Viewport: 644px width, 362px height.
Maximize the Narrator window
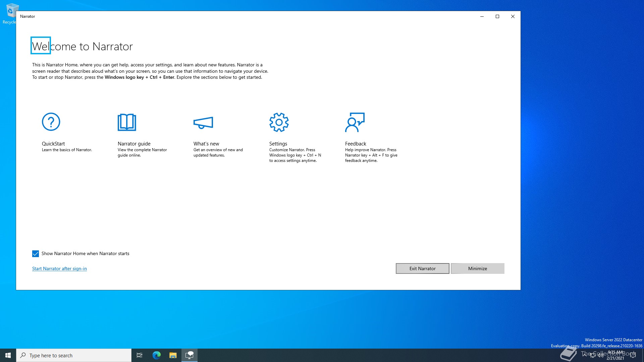click(497, 16)
